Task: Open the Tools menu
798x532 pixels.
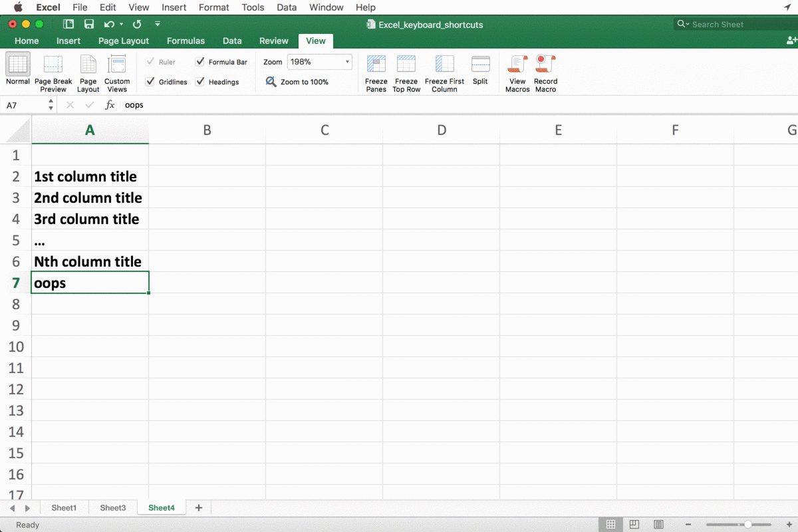Action: (x=252, y=7)
